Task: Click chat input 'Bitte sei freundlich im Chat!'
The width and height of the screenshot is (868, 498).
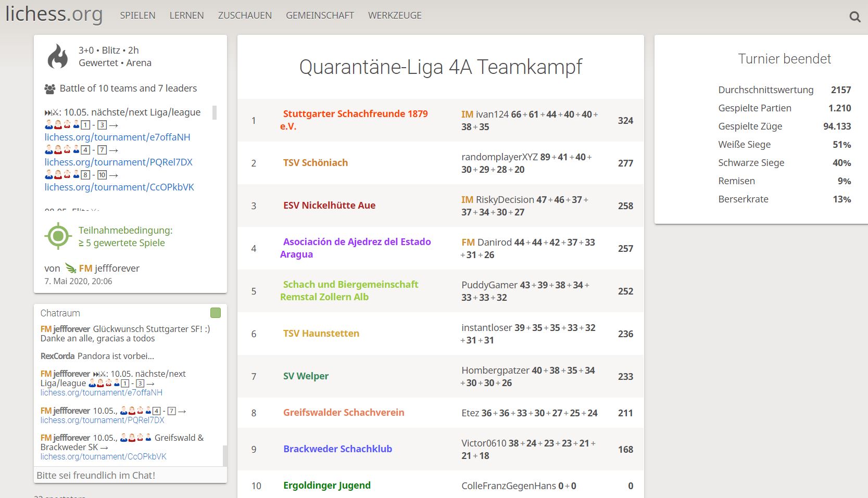Action: coord(130,475)
